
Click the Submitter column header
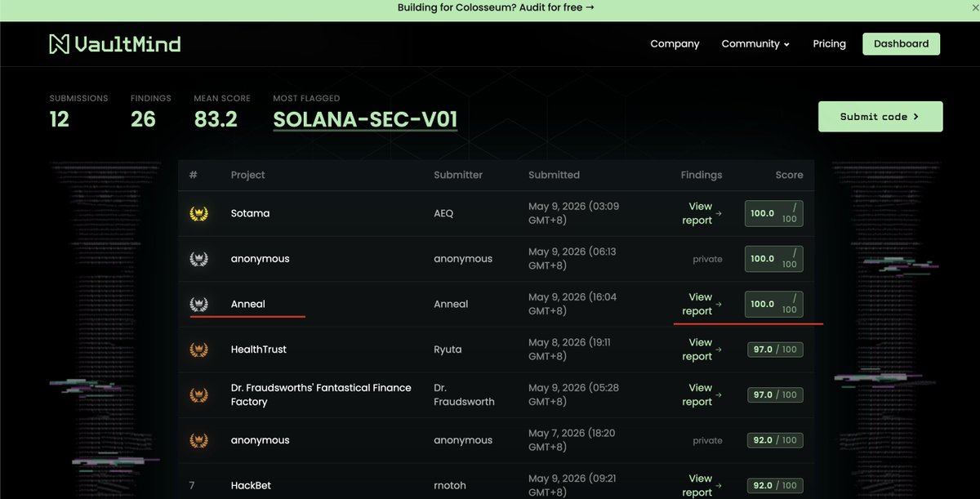click(458, 175)
